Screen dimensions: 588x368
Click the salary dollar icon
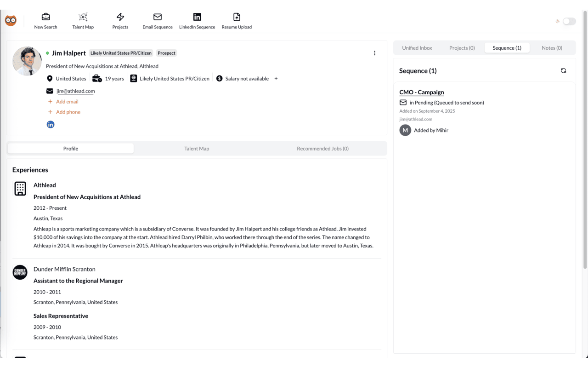[x=219, y=79]
